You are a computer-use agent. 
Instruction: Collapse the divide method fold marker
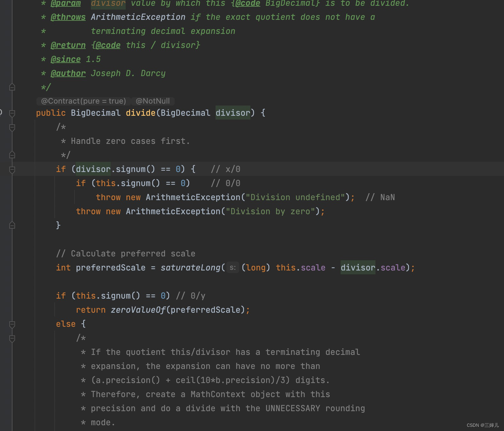[12, 113]
